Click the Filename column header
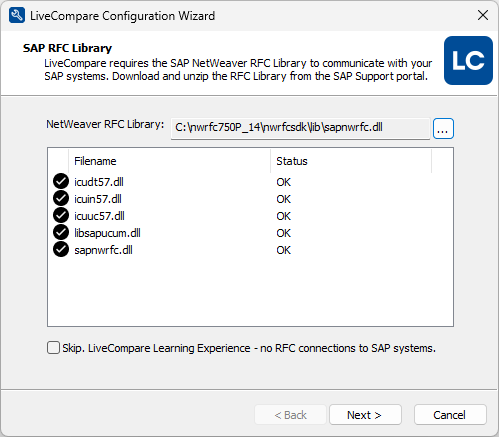 169,161
